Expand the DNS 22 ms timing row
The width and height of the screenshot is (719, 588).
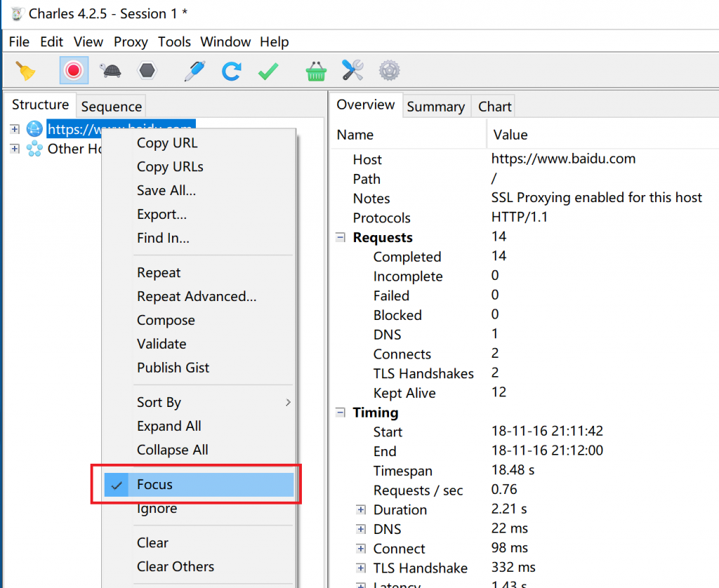(x=361, y=529)
